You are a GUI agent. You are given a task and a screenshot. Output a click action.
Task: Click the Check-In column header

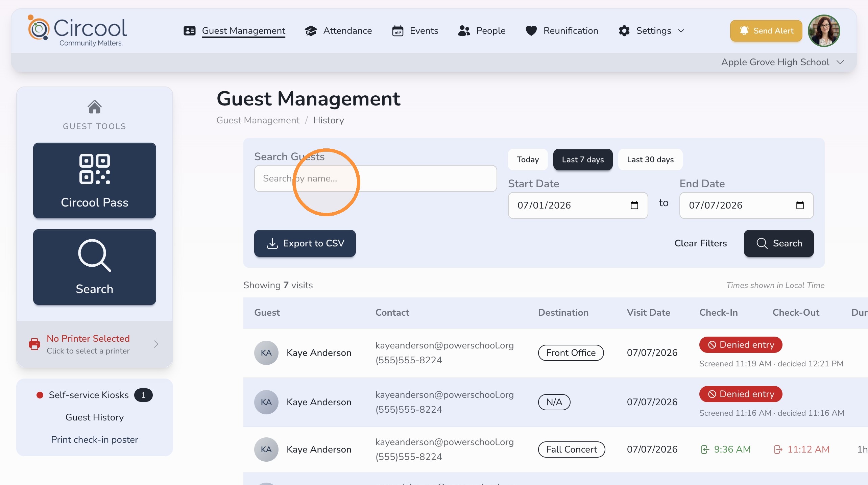point(718,313)
